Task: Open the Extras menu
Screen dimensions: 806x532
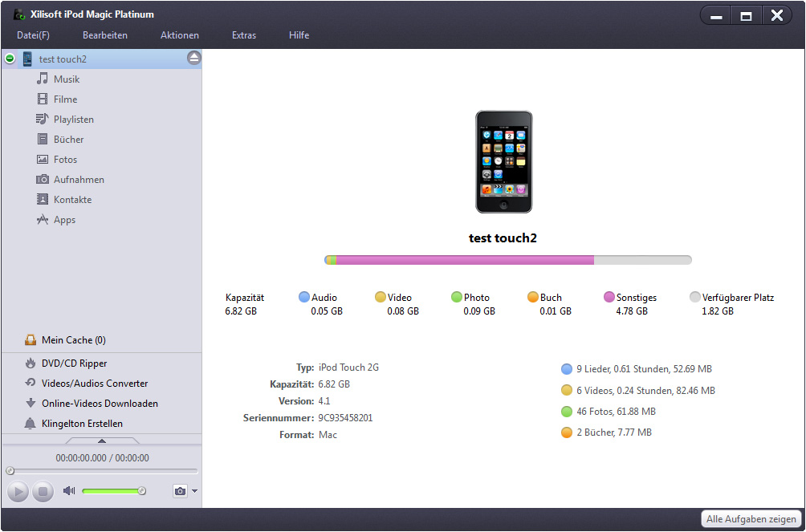Action: [244, 35]
